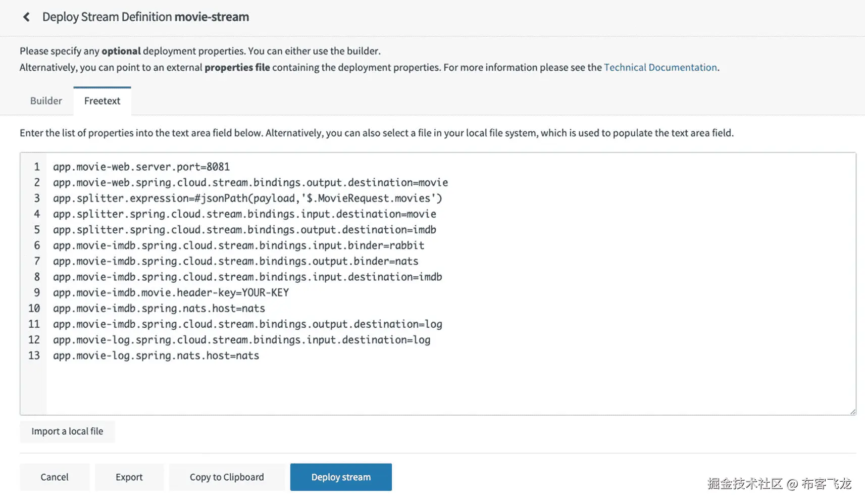Copy properties to Clipboard
865x504 pixels.
(227, 477)
